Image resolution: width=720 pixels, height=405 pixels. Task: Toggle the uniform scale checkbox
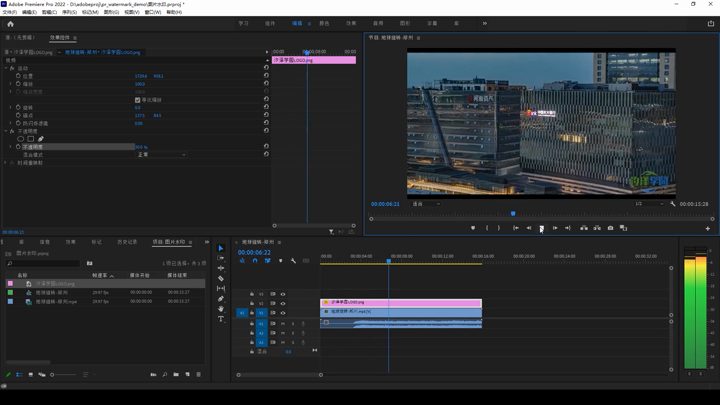coord(138,100)
